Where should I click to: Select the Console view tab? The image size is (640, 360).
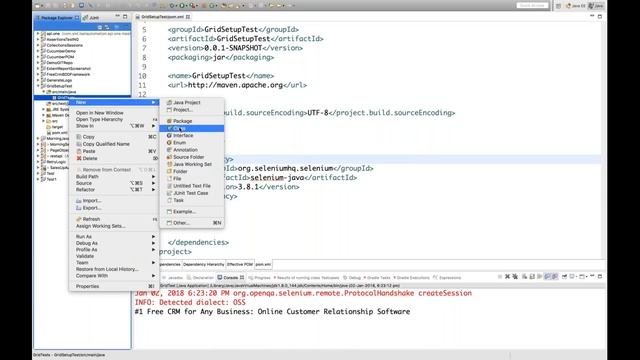coord(230,278)
